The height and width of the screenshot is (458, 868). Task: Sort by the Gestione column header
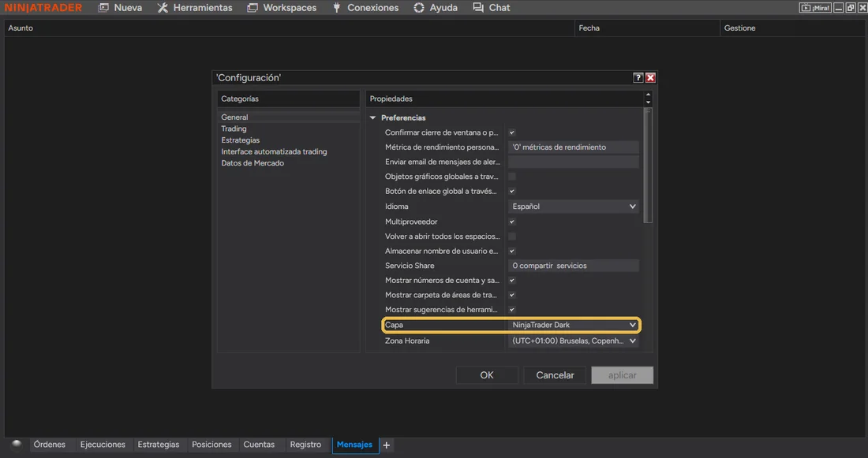[x=791, y=28]
